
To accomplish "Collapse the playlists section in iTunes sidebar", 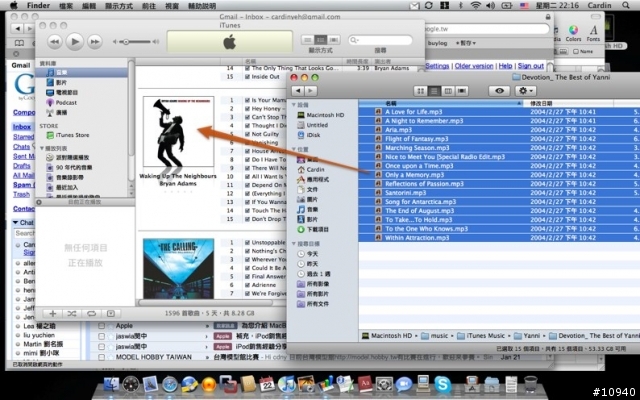I will (x=42, y=149).
